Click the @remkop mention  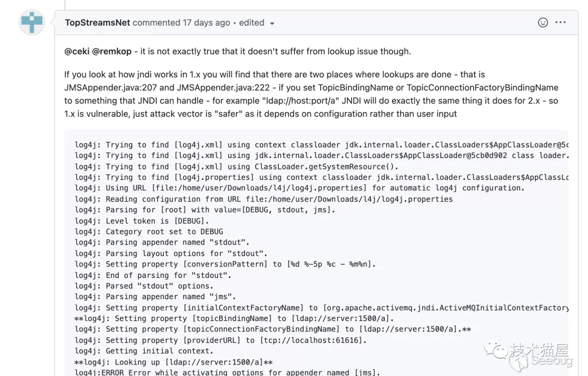tap(112, 51)
